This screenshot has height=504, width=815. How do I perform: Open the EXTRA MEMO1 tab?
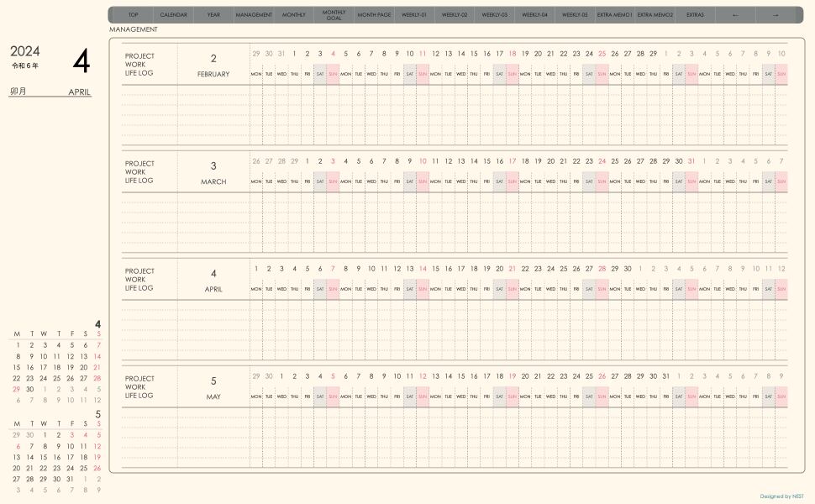[x=615, y=14]
